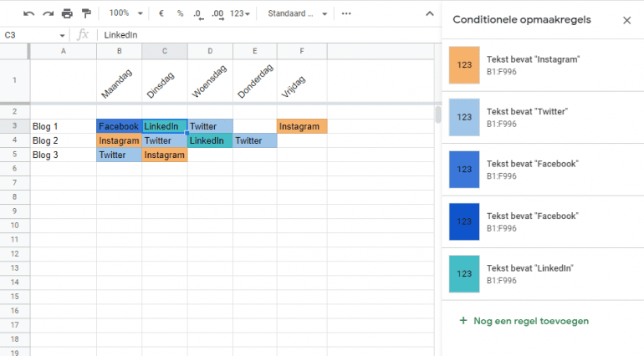Select row 5 header
This screenshot has height=356, width=644.
[x=14, y=155]
